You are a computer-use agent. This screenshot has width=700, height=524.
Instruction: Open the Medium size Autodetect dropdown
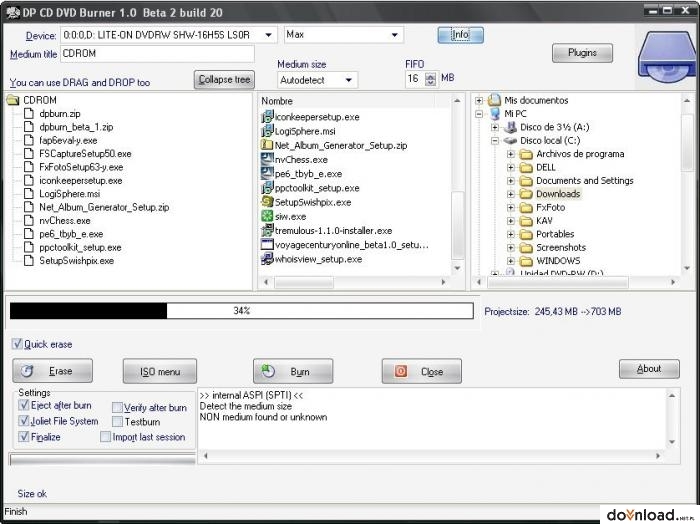pos(348,80)
